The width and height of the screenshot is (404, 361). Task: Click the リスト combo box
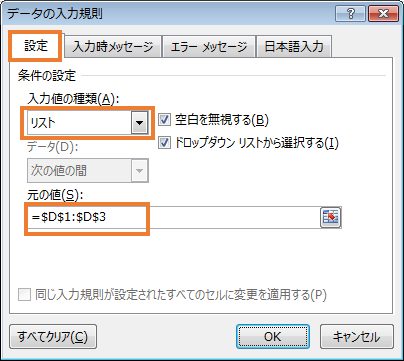click(87, 122)
